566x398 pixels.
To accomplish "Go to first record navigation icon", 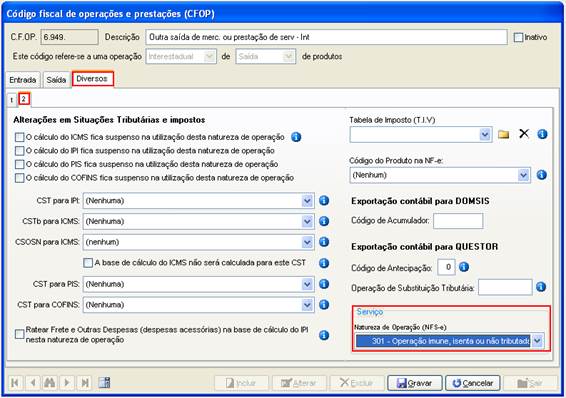I will (x=15, y=382).
